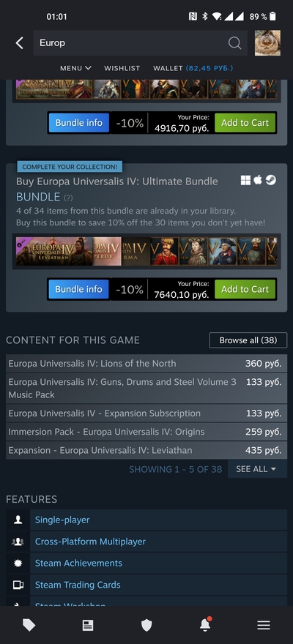Tap the search magnifier icon
Screen dimensions: 293x644
point(234,42)
